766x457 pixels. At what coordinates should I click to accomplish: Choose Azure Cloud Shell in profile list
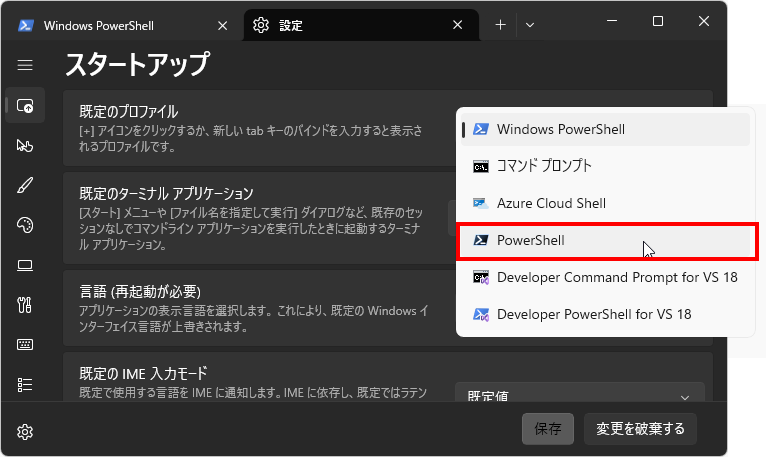[605, 203]
